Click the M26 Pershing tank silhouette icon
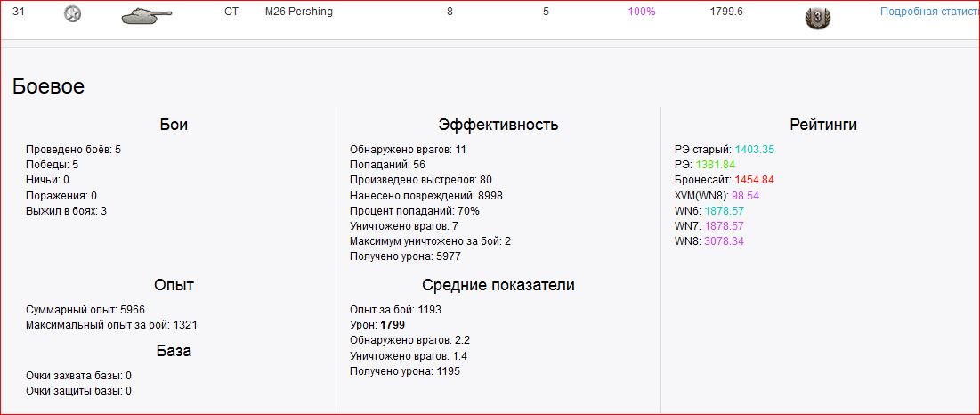Screen dimensions: 980x415 point(146,16)
